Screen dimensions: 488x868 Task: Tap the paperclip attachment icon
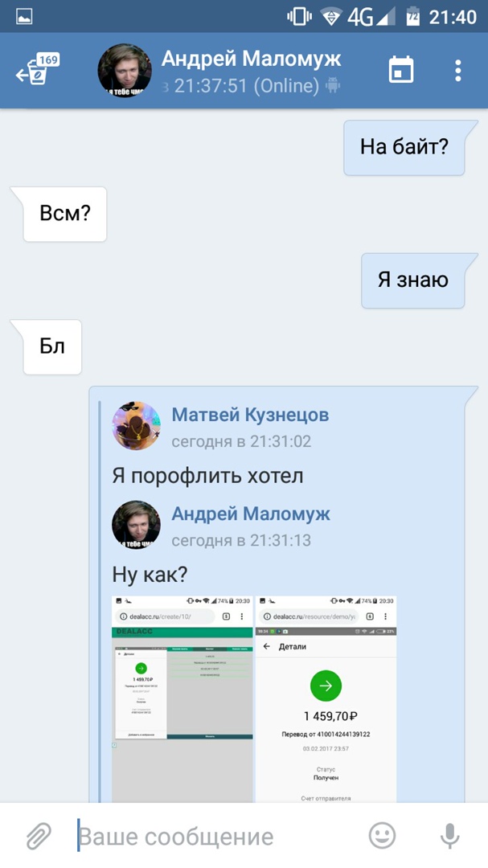coord(39,836)
